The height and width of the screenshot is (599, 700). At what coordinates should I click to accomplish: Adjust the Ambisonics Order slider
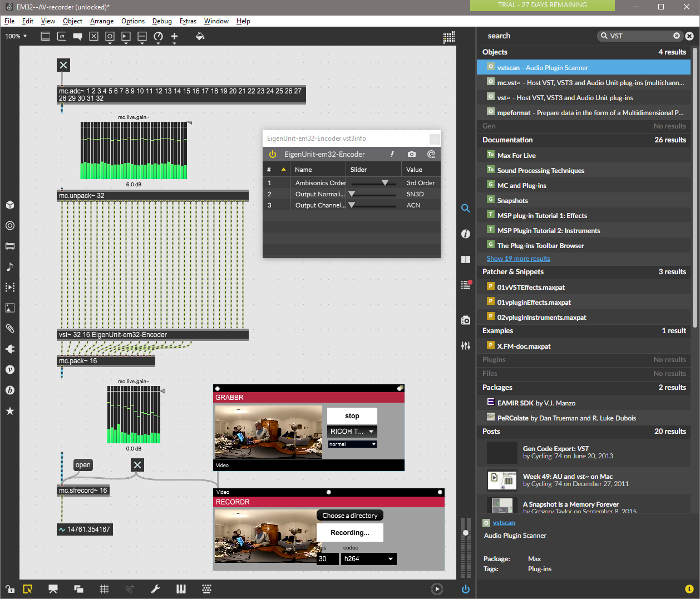[x=374, y=183]
